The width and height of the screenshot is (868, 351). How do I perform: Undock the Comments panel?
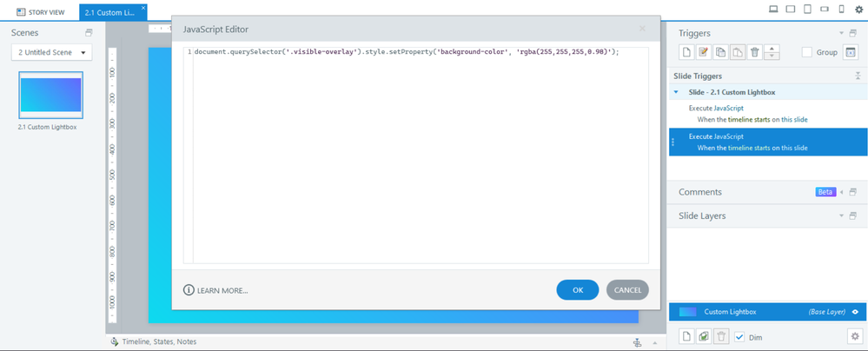[853, 192]
